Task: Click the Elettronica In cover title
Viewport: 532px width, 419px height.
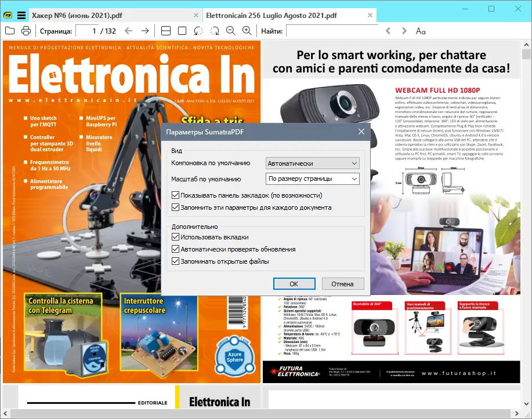Action: tap(132, 74)
